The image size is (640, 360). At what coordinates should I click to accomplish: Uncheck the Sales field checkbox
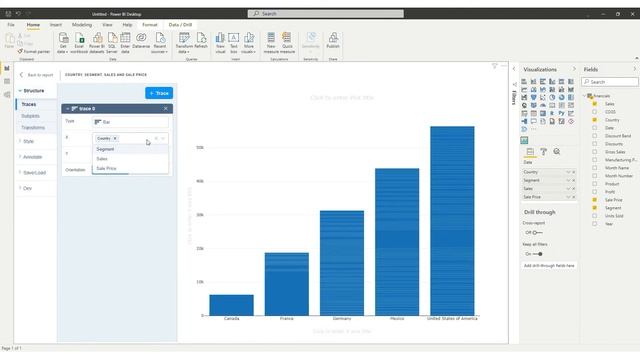pyautogui.click(x=594, y=104)
